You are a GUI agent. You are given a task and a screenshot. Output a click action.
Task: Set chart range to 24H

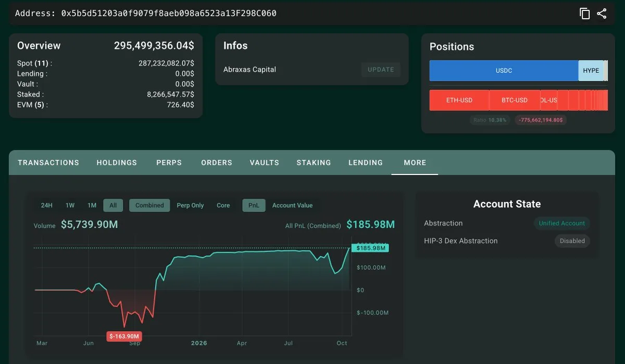(47, 205)
